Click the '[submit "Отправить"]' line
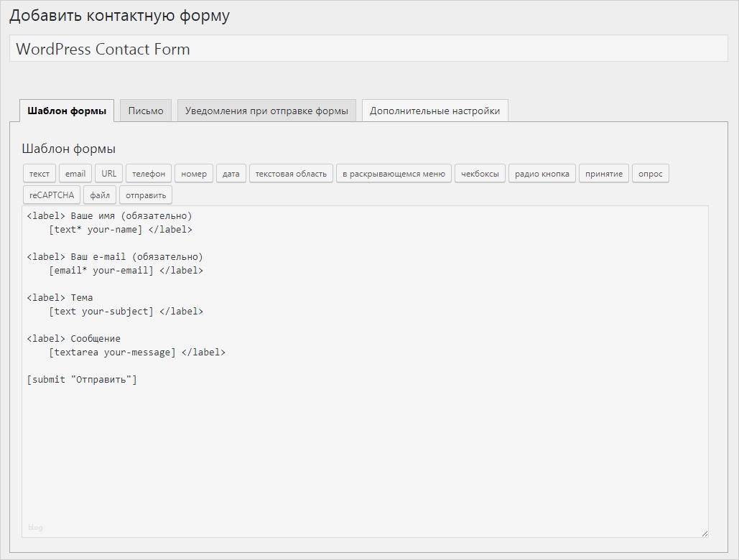 (x=82, y=380)
